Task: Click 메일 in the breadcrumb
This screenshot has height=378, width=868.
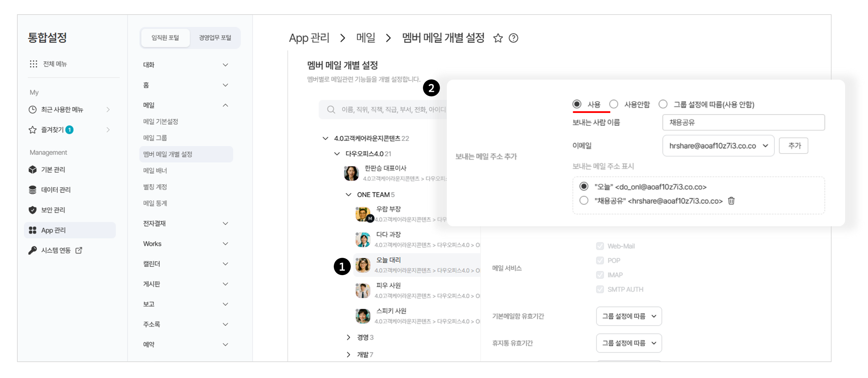Action: (366, 38)
